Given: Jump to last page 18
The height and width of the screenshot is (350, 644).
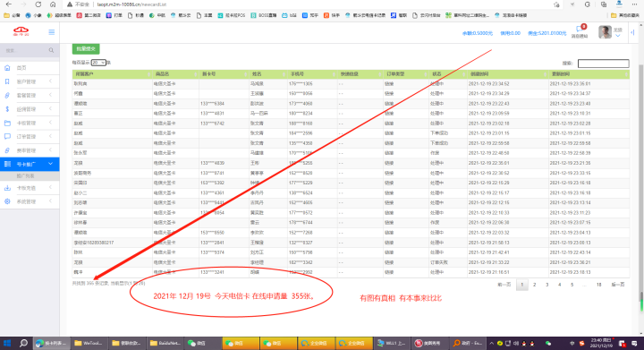Looking at the screenshot, I should click(x=598, y=285).
